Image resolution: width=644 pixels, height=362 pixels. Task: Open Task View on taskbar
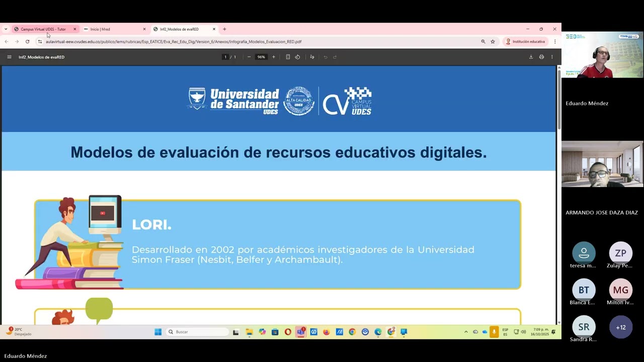click(x=235, y=332)
